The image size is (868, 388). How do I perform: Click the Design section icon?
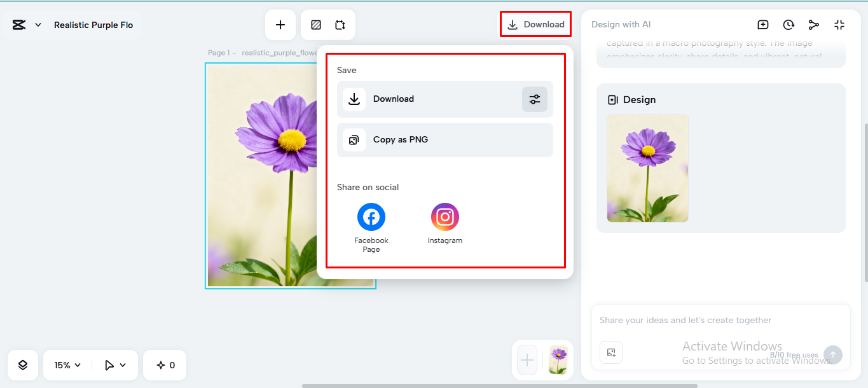click(613, 100)
